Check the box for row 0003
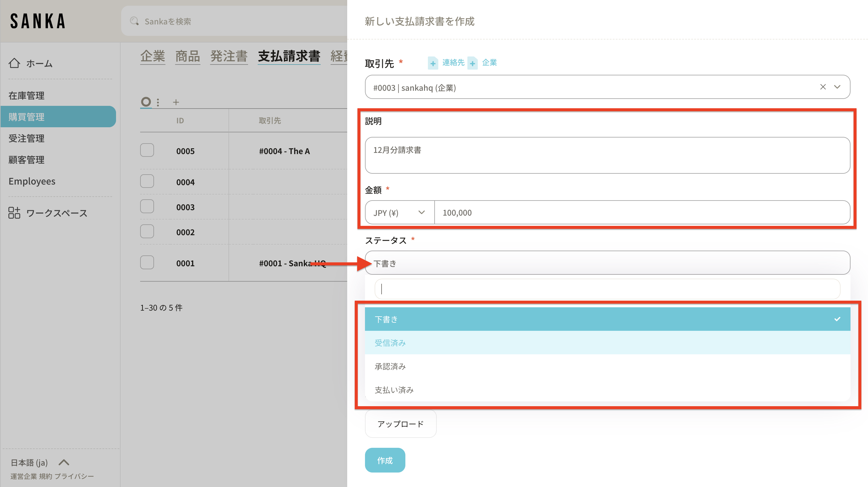Image resolution: width=868 pixels, height=487 pixels. tap(147, 207)
